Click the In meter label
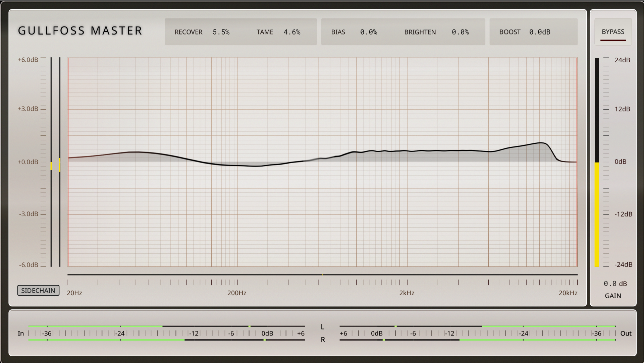This screenshot has width=644, height=363. [x=21, y=333]
